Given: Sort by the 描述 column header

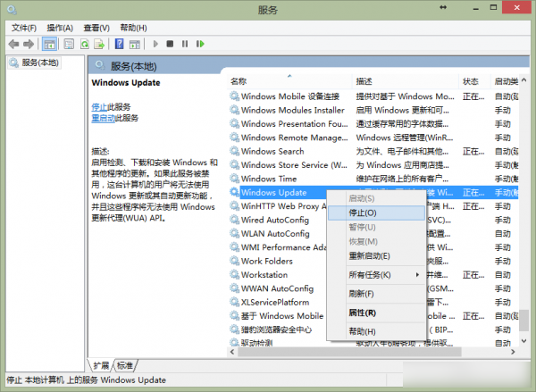Looking at the screenshot, I should click(x=406, y=81).
